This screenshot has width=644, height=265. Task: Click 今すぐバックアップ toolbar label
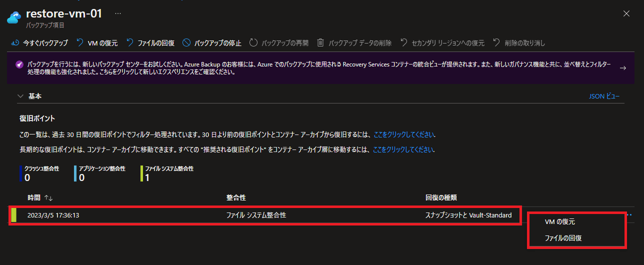click(x=45, y=43)
